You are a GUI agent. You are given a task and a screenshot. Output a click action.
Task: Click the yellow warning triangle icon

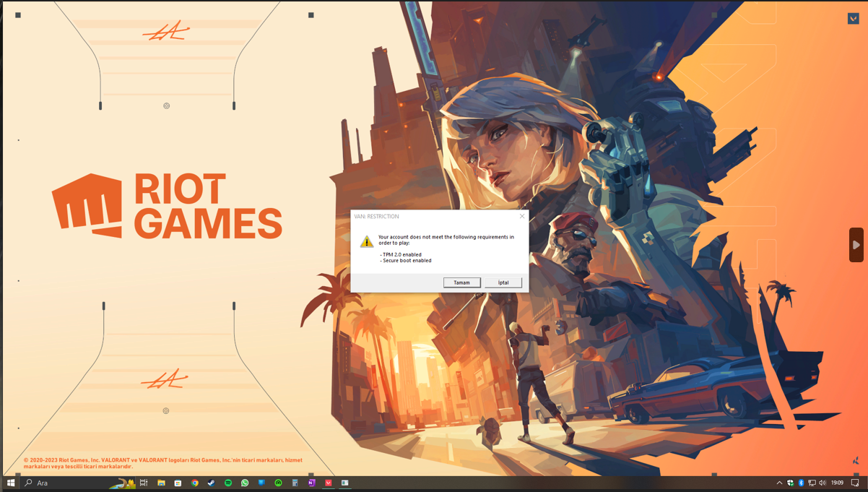(366, 241)
